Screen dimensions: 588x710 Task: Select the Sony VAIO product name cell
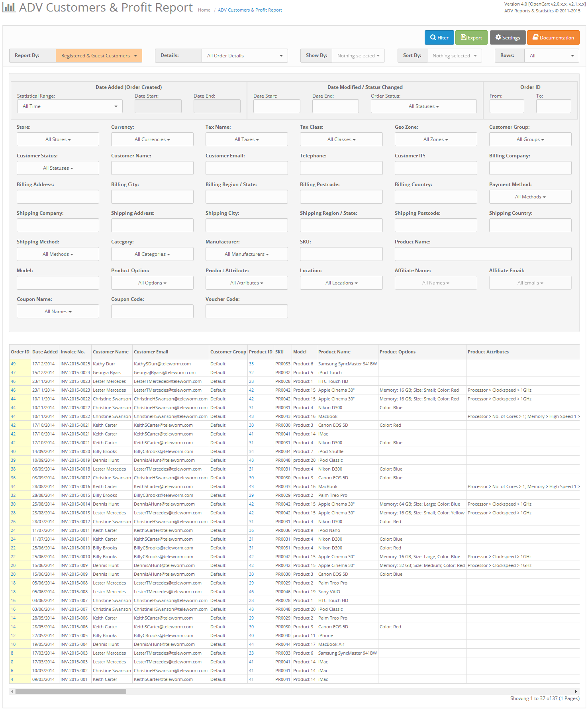tap(347, 592)
